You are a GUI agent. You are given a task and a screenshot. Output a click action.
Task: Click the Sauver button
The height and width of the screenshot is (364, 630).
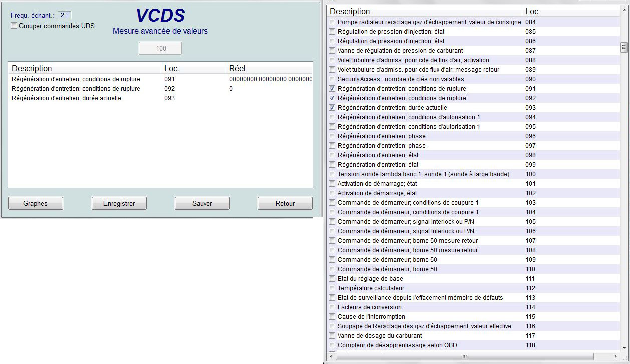coord(202,203)
